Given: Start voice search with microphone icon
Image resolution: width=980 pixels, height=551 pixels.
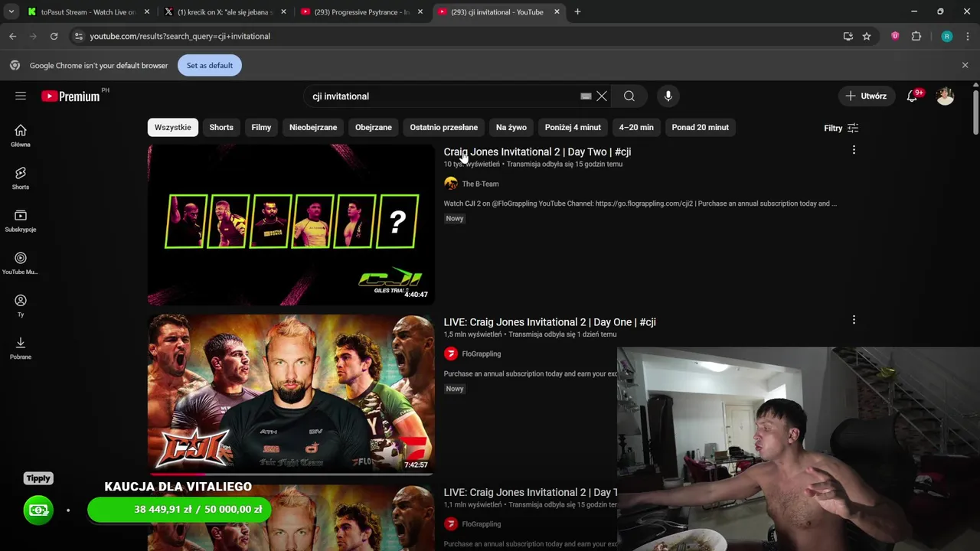Looking at the screenshot, I should click(x=668, y=96).
